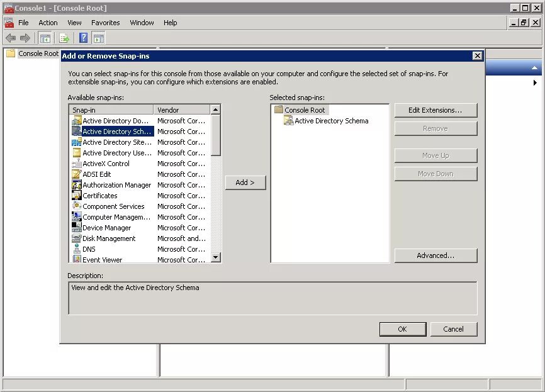Click the snap-in list scroll down arrow
This screenshot has height=392, width=545.
pos(215,257)
